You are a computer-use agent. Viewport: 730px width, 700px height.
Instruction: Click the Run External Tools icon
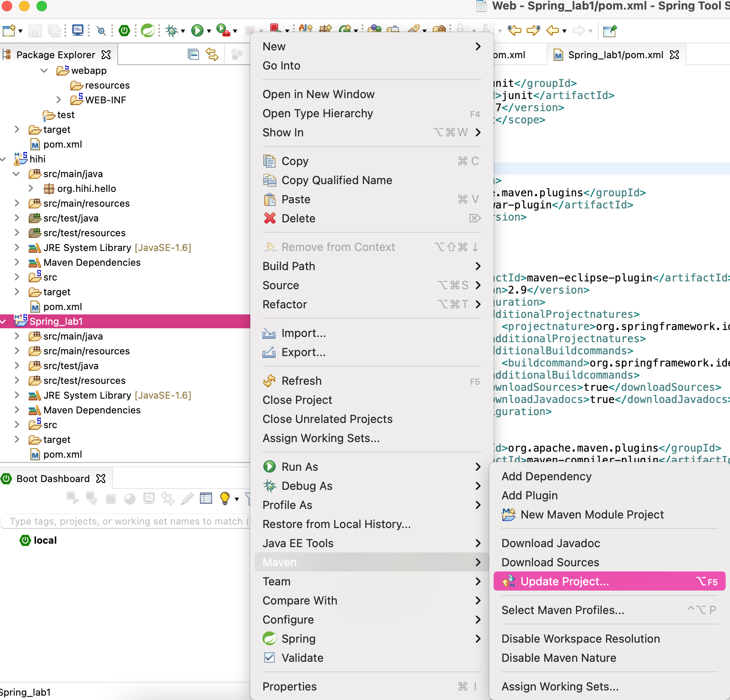(223, 30)
